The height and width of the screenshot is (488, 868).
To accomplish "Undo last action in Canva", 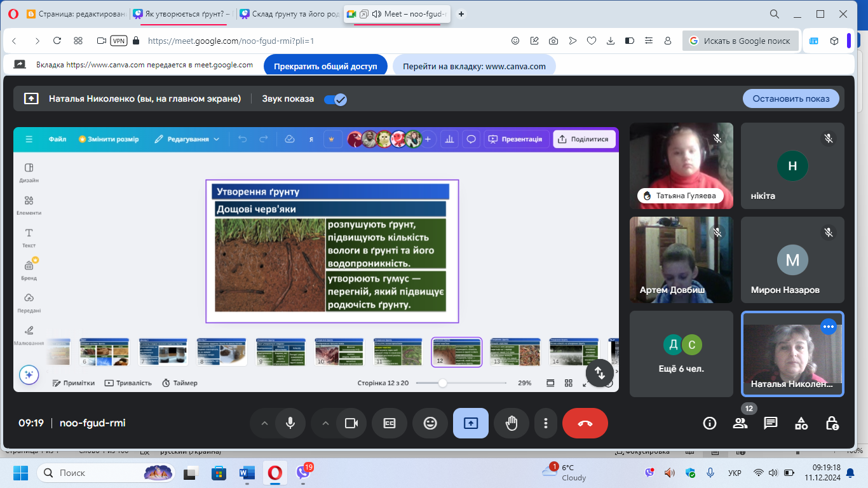I will 242,139.
